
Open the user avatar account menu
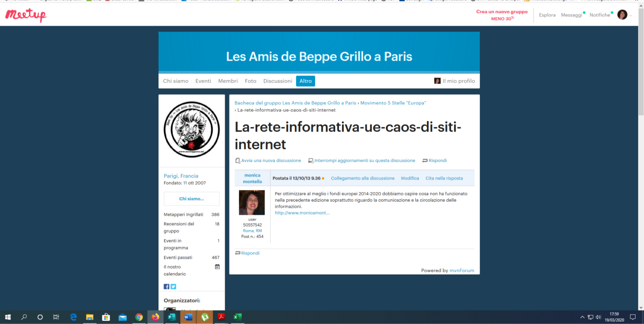coord(622,15)
